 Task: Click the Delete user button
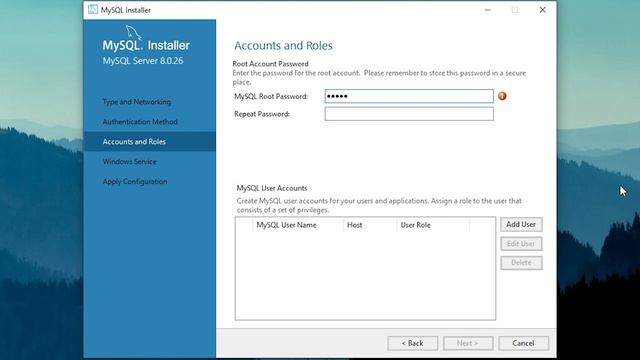(521, 263)
